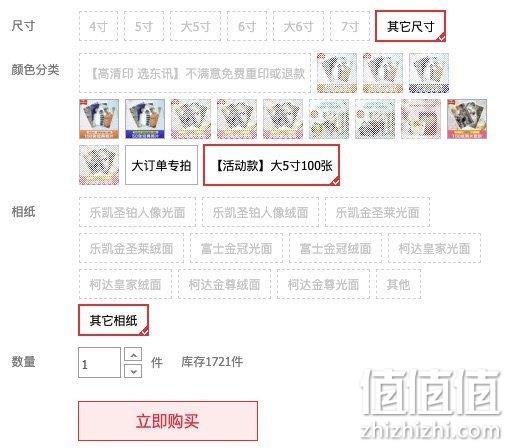This screenshot has width=510, height=448.
Task: Select the 其它尺寸 size option
Action: pos(410,26)
